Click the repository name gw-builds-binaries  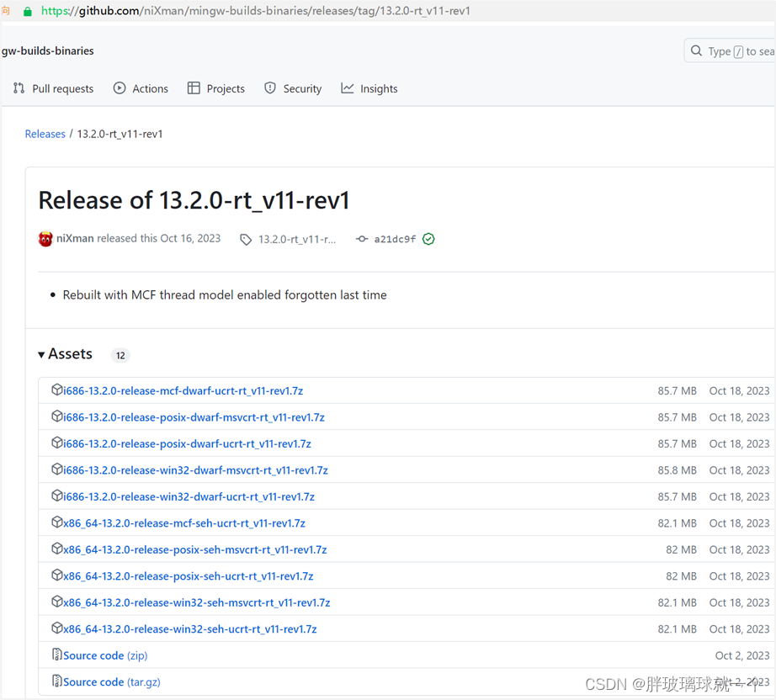click(47, 51)
